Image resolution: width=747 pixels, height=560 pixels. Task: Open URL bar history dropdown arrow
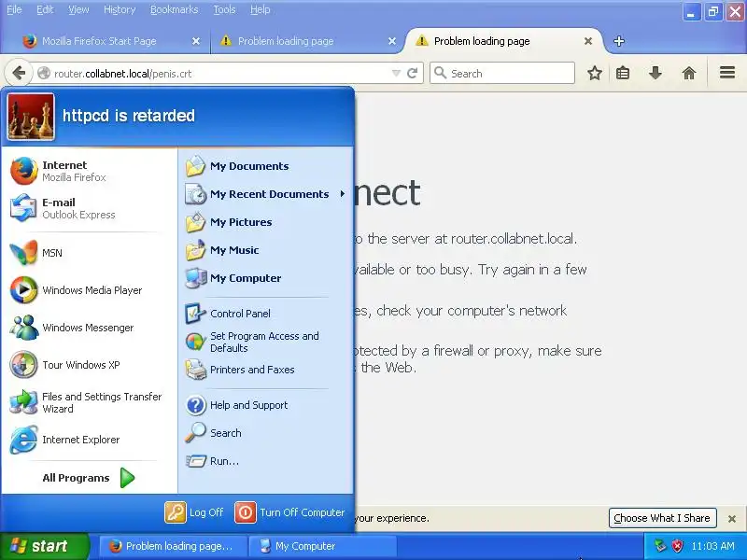tap(396, 74)
